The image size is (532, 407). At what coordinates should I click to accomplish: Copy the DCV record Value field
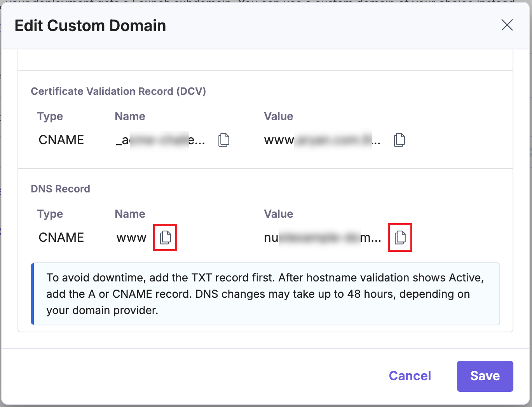(399, 140)
